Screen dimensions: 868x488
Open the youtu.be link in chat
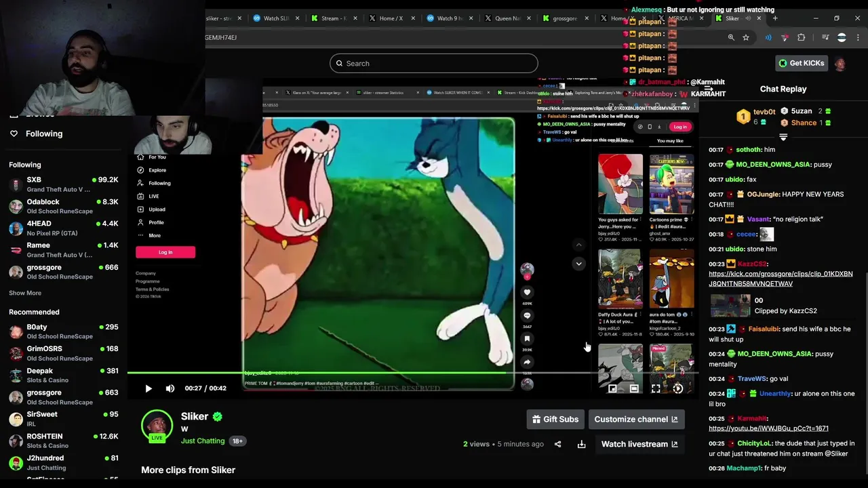point(768,428)
